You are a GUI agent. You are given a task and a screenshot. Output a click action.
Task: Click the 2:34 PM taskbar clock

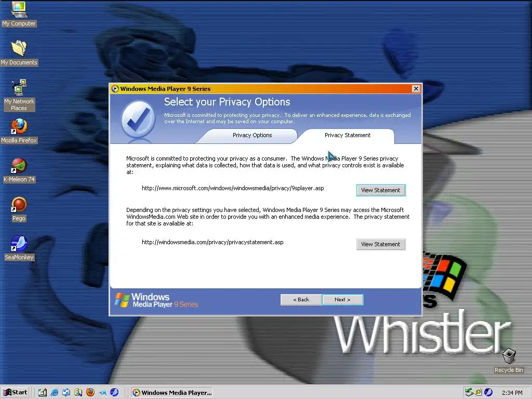(512, 393)
